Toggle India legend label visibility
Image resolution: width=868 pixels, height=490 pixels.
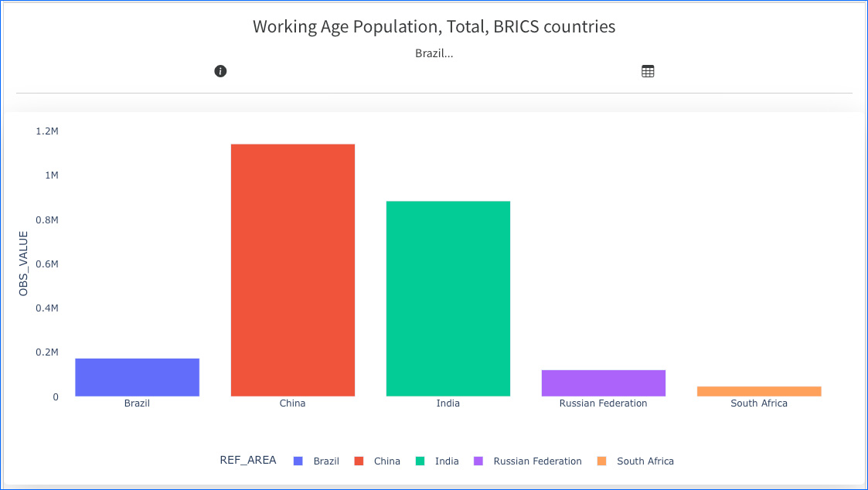(x=447, y=461)
